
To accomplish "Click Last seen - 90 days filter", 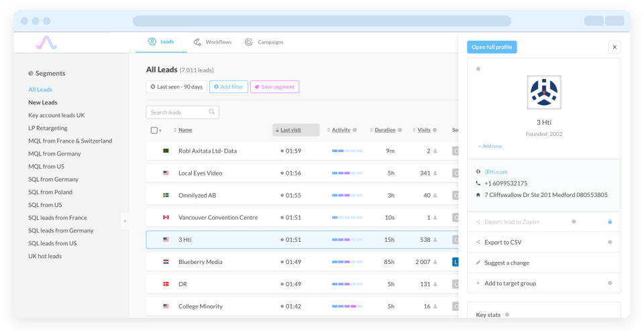I will (x=176, y=87).
